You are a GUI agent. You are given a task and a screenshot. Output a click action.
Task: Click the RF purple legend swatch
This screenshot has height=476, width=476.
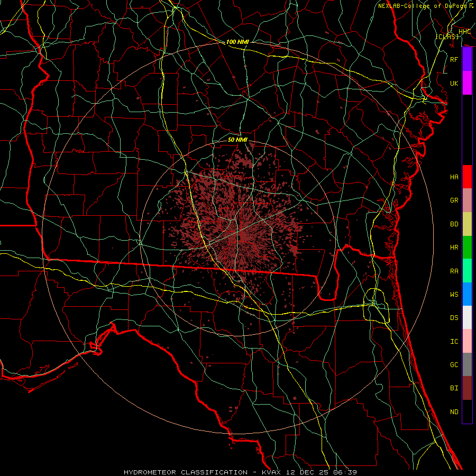click(467, 59)
